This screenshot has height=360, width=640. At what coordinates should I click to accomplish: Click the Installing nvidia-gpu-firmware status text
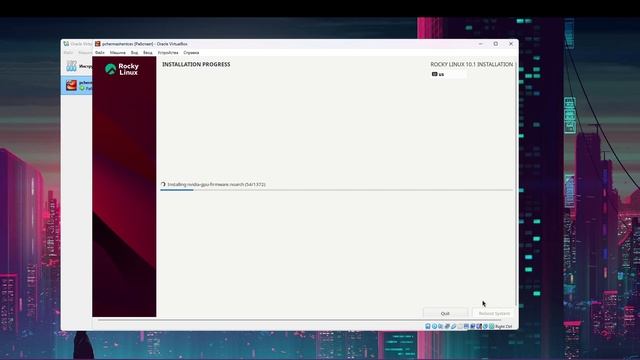[x=216, y=184]
